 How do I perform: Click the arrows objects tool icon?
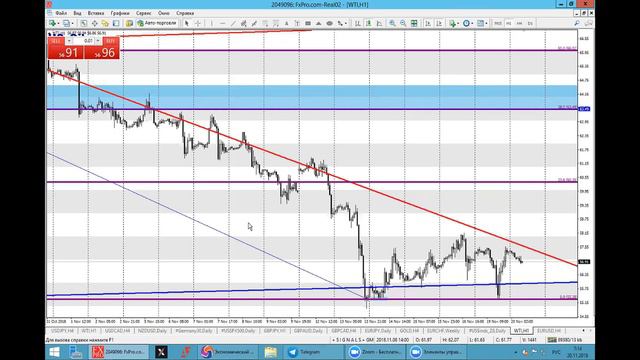340,23
